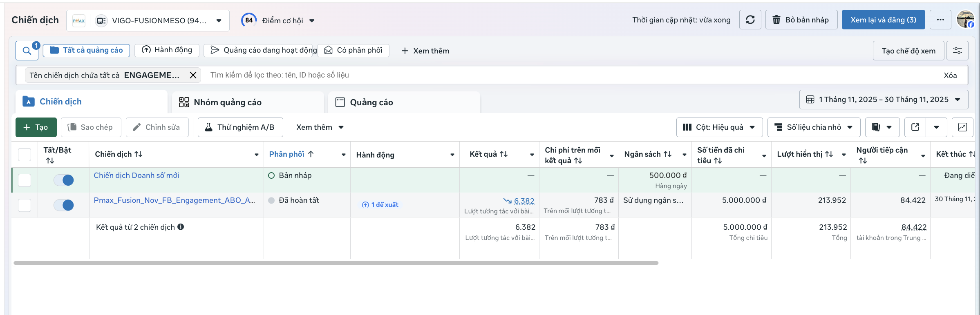Open the chart view icon
The image size is (980, 315).
962,127
